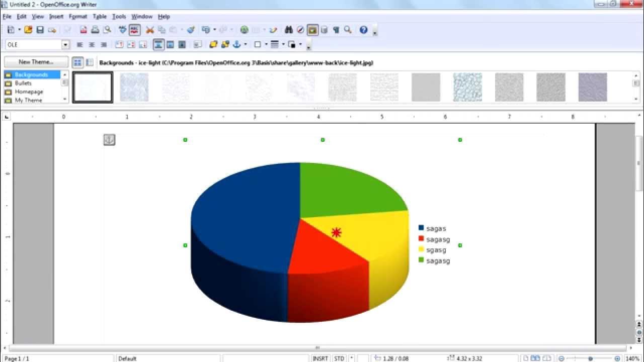Click the sgasg yellow legend swatch
The width and height of the screenshot is (644, 362).
[x=421, y=250]
